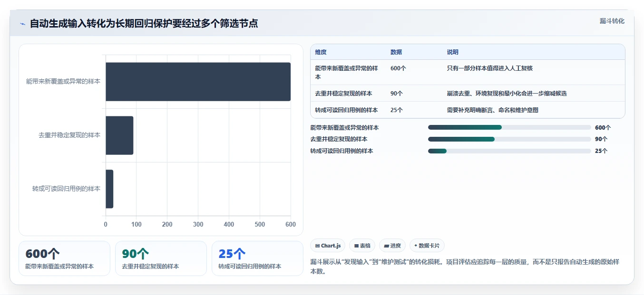Viewport: 644px width, 295px height.
Task: Click the 说明 table column header
Action: coord(453,52)
